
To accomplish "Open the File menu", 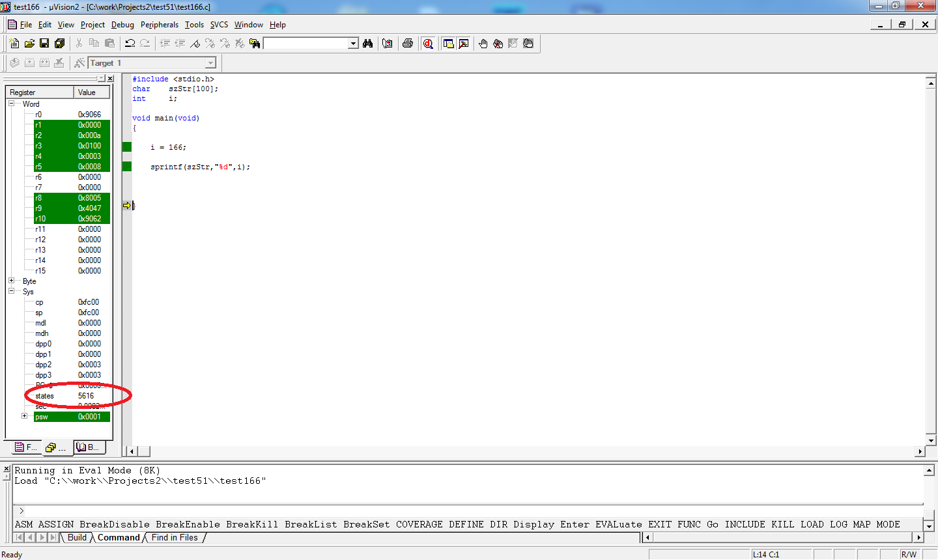I will [25, 25].
